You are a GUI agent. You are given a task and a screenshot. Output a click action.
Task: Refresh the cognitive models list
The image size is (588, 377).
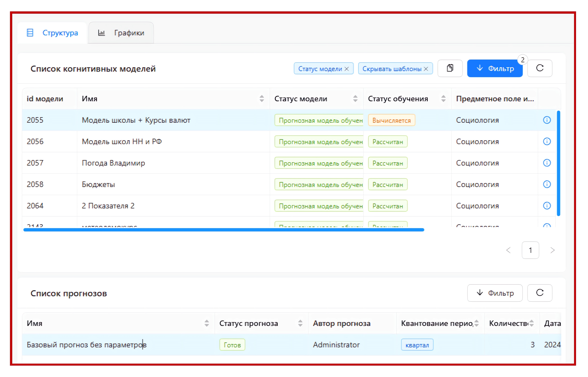[540, 68]
